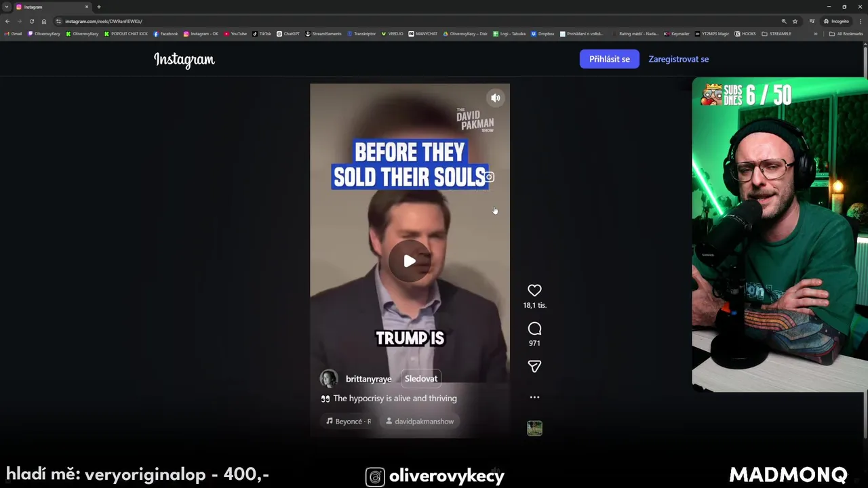868x488 pixels.
Task: Open the tagged davidpakmanshow account
Action: tap(419, 421)
